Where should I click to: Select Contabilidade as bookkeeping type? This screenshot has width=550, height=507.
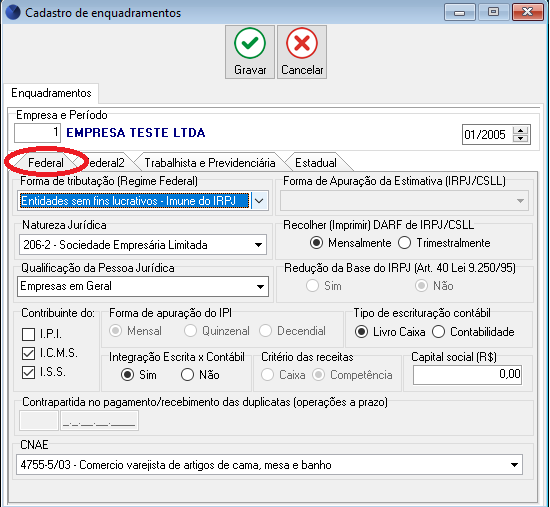pos(438,332)
